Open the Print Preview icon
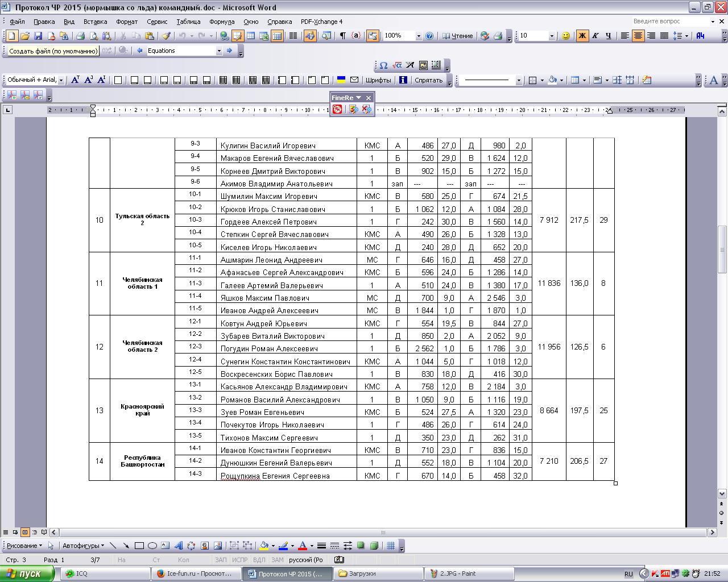 93,36
